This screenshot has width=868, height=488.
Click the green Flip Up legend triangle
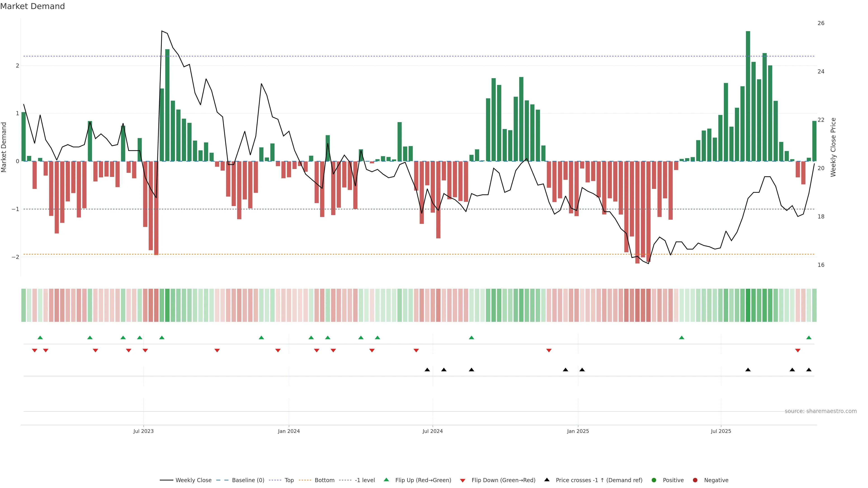pos(387,480)
